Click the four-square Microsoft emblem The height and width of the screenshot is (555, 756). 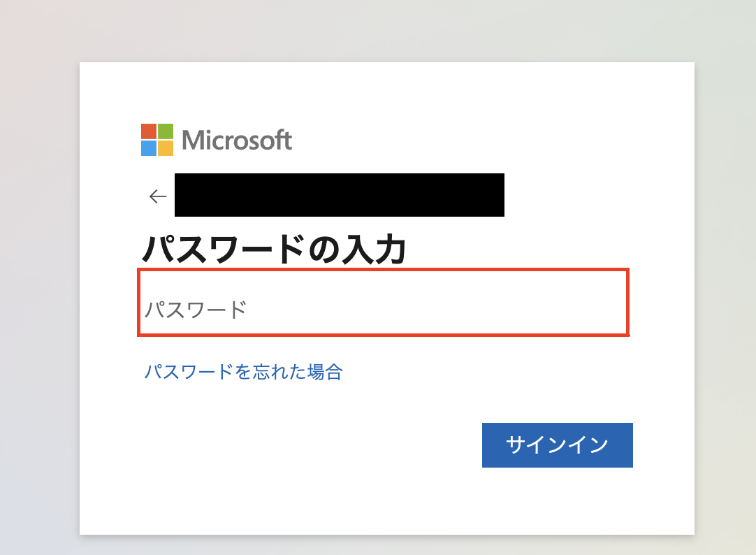click(157, 139)
